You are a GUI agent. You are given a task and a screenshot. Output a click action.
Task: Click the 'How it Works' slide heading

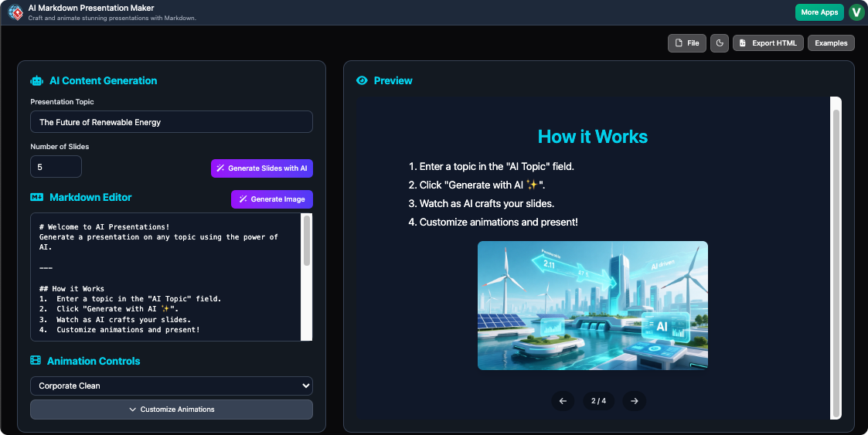pyautogui.click(x=592, y=137)
